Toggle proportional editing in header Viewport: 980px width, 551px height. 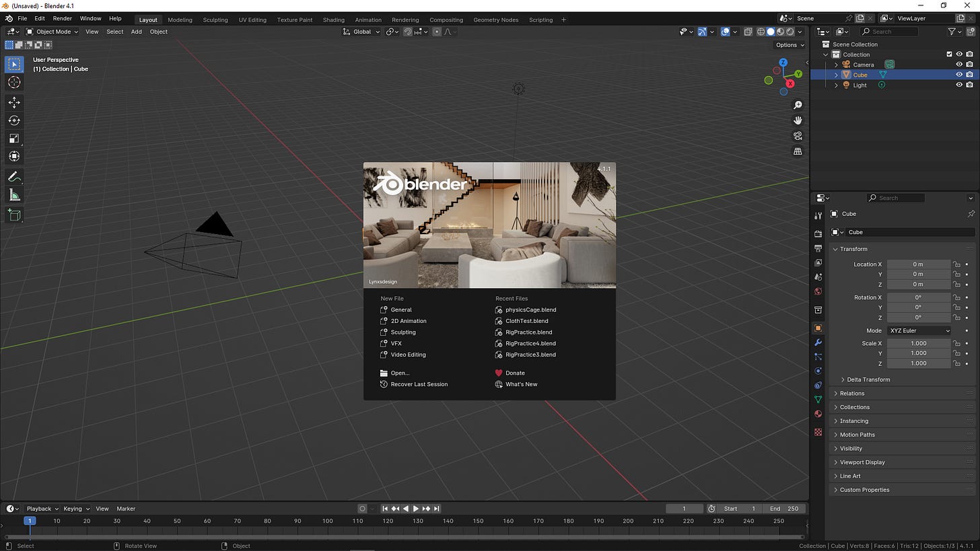tap(437, 32)
